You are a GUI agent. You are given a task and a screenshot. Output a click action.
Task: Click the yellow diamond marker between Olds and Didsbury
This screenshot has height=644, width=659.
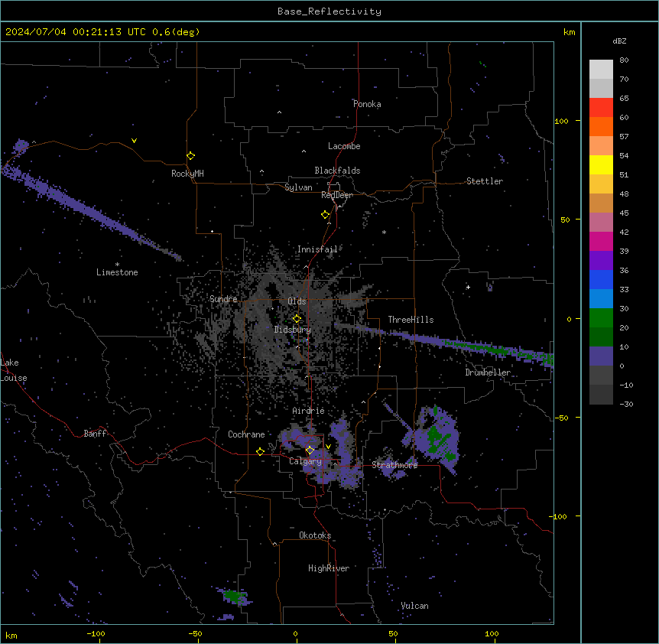pyautogui.click(x=297, y=319)
